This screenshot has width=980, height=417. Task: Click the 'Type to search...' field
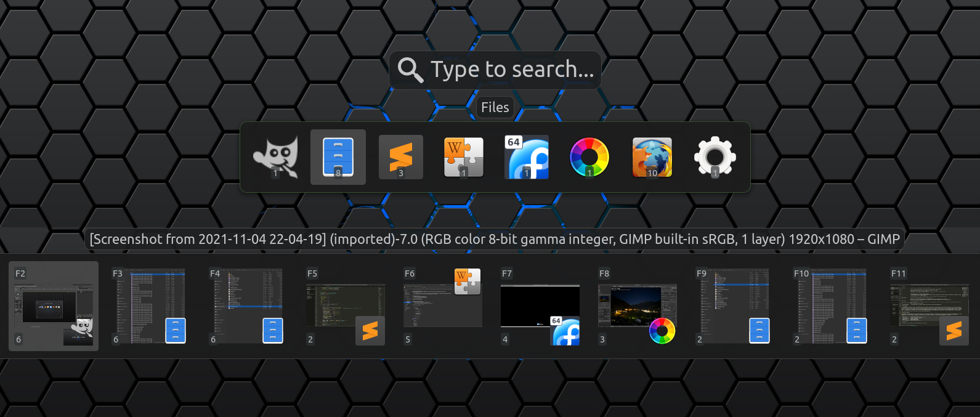point(495,70)
